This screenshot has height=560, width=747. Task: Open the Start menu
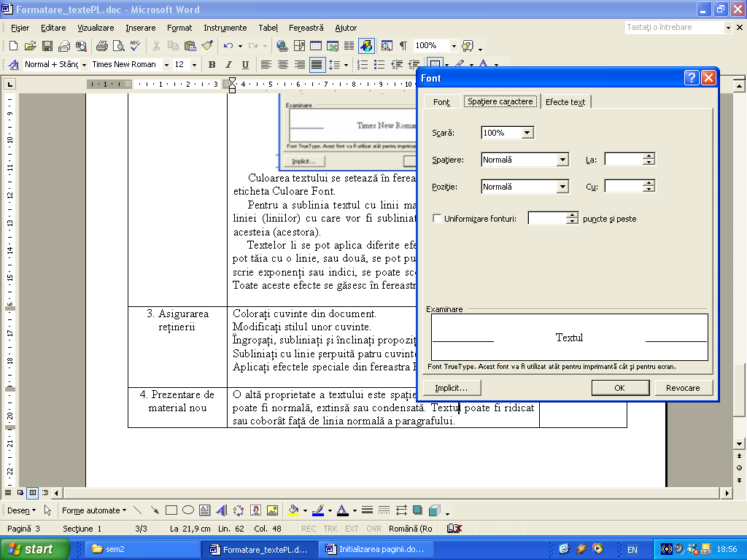35,549
